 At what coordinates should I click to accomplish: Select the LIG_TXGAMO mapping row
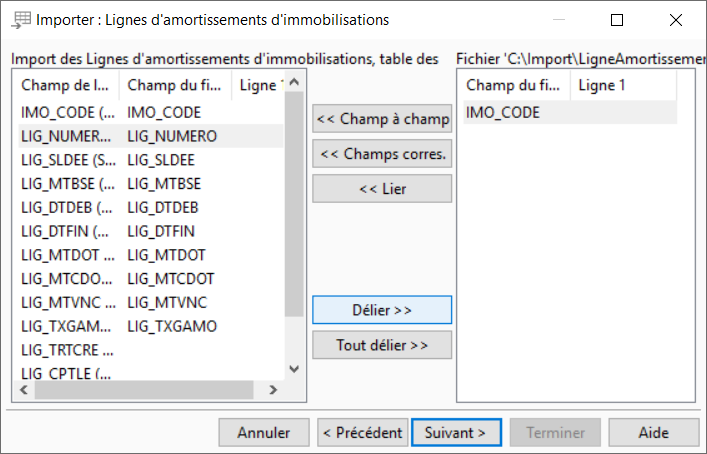pyautogui.click(x=151, y=326)
